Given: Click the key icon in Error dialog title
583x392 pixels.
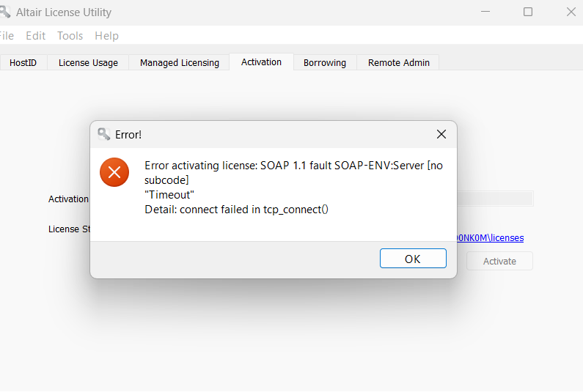Looking at the screenshot, I should 103,134.
